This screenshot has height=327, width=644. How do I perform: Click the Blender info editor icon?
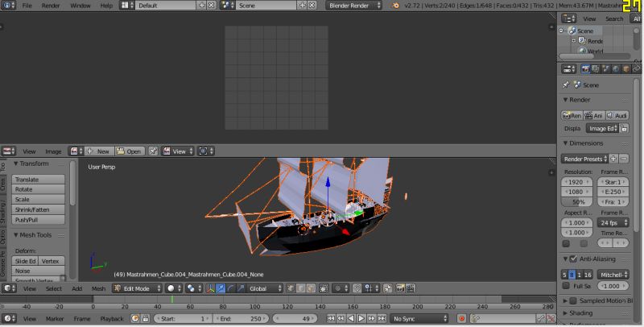coord(8,6)
